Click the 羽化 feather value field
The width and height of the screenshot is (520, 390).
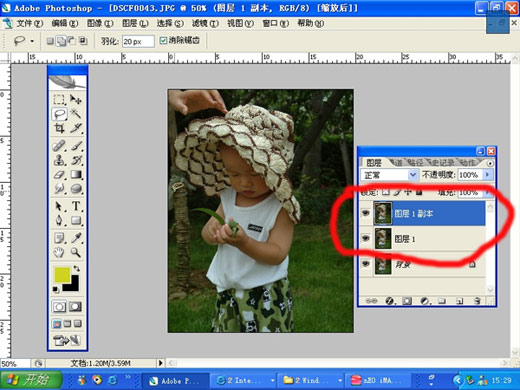[138, 41]
